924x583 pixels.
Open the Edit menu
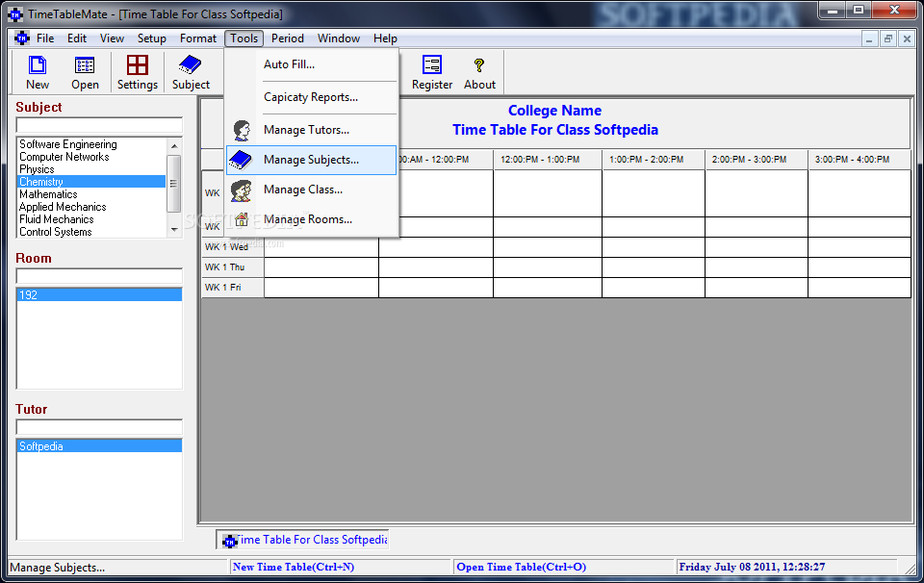77,38
